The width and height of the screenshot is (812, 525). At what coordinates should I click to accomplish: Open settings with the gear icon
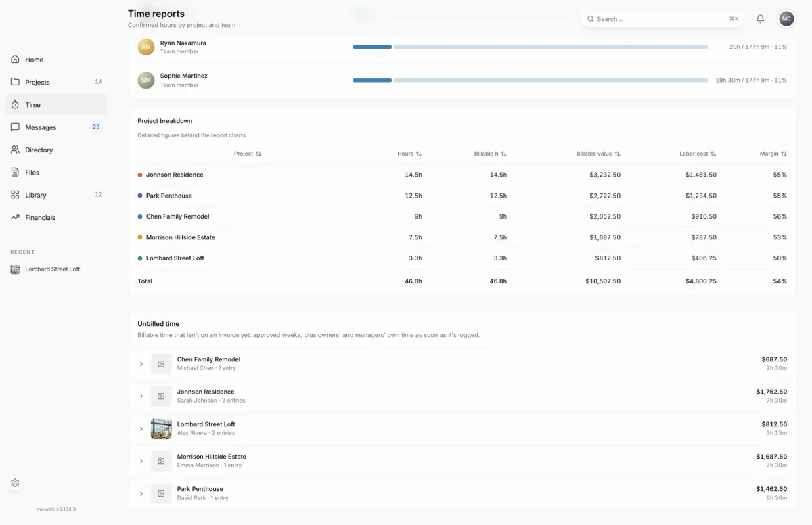click(x=15, y=483)
